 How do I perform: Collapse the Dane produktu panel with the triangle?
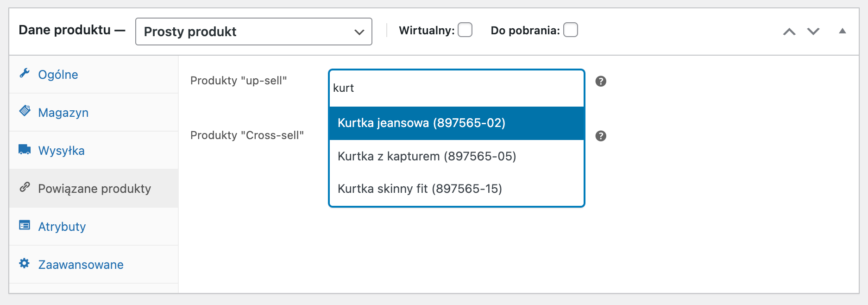pyautogui.click(x=843, y=31)
